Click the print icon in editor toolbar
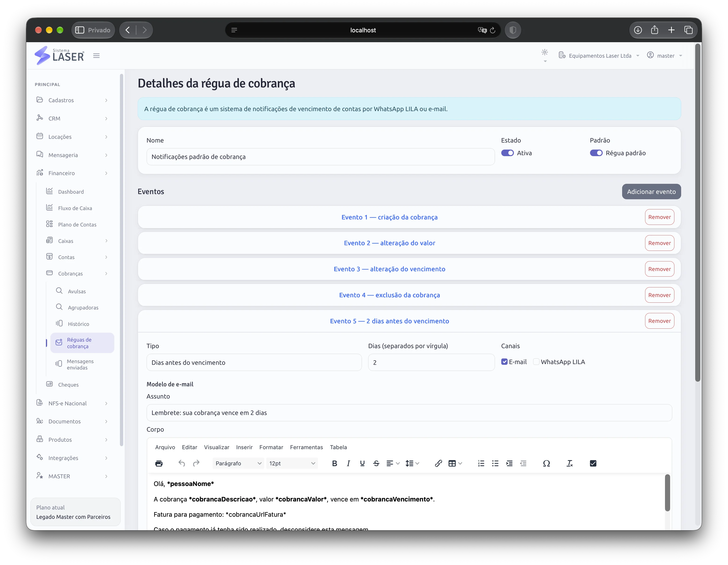This screenshot has width=728, height=565. (x=159, y=463)
